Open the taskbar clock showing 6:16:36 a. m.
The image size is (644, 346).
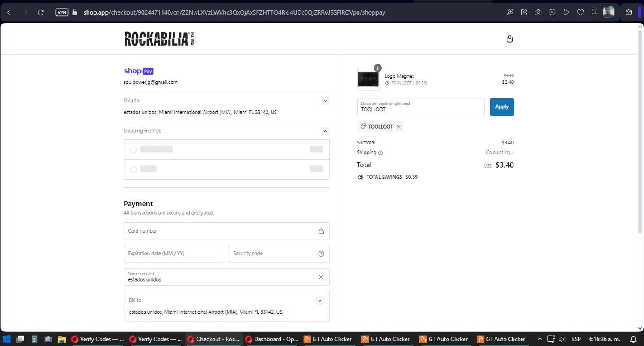[x=605, y=339]
